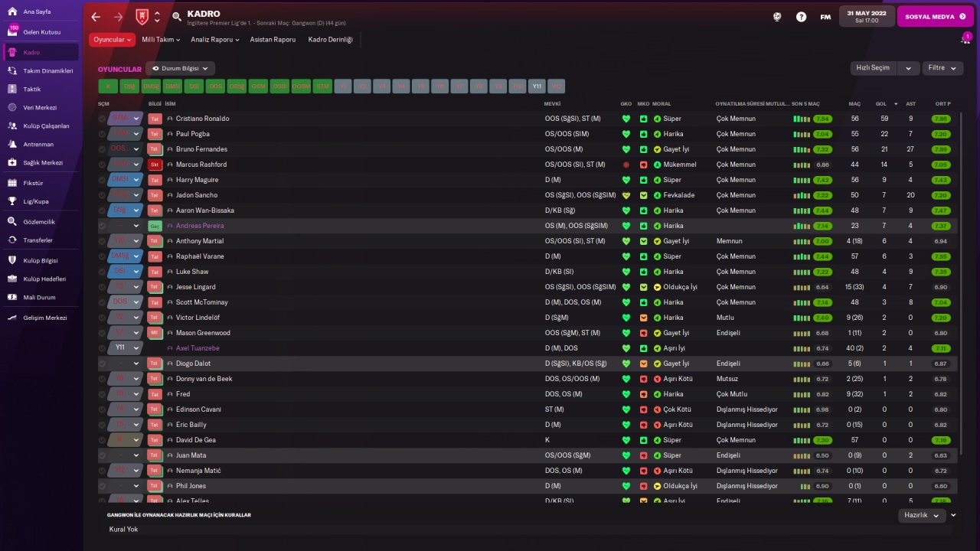Open Durum Bilgisi view dropdown
980x551 pixels.
(x=181, y=68)
